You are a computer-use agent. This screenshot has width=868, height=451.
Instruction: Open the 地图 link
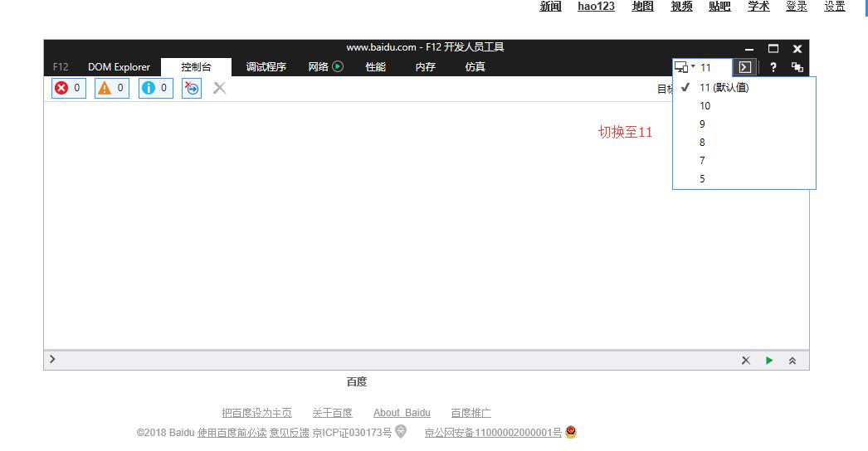click(642, 6)
